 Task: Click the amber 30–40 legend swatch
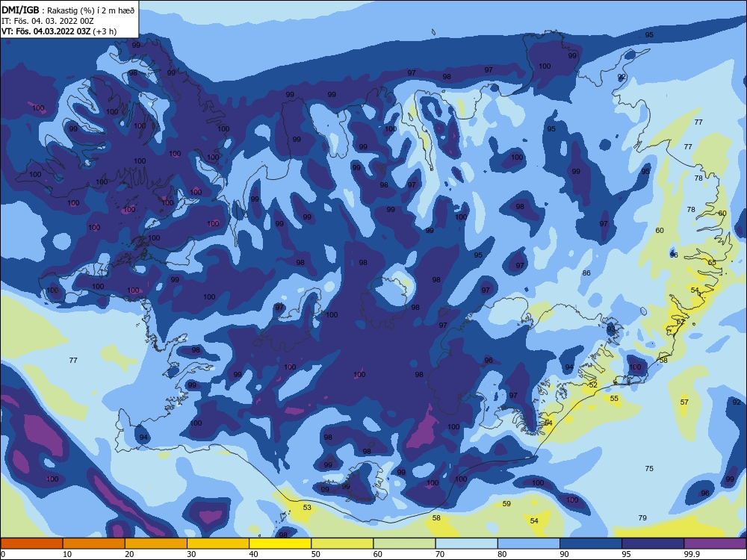(x=217, y=544)
